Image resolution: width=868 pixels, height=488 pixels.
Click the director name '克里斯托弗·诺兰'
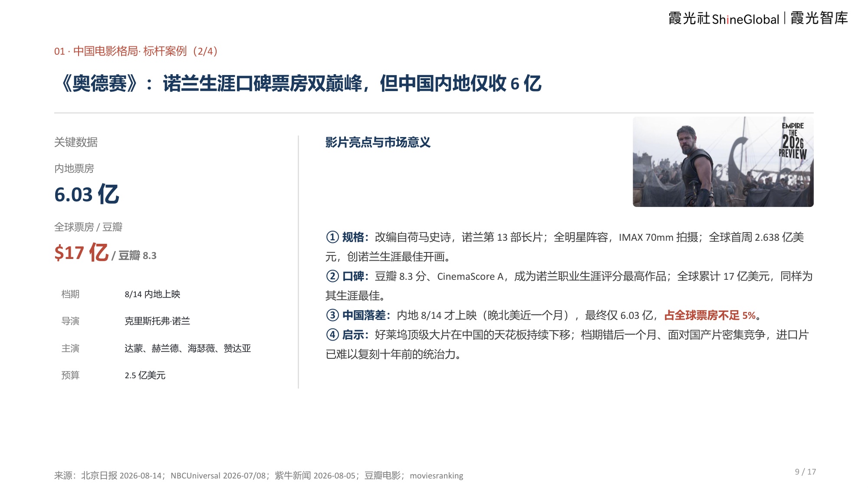tap(158, 321)
